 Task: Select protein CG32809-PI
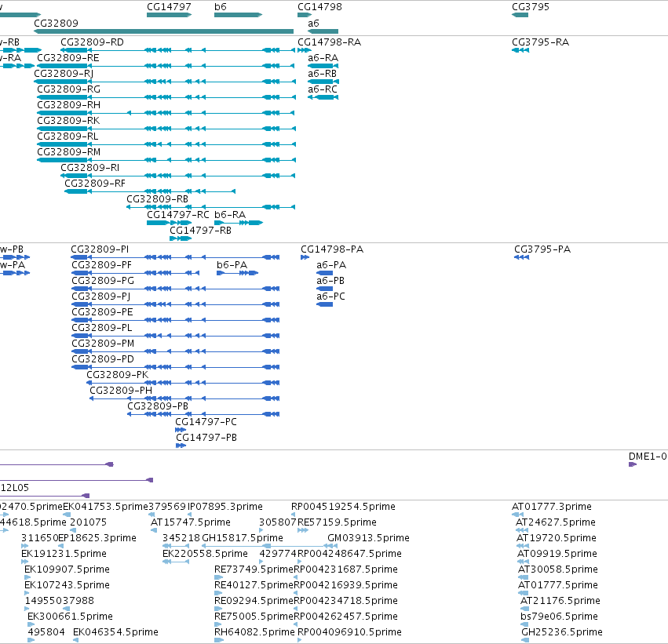click(175, 257)
